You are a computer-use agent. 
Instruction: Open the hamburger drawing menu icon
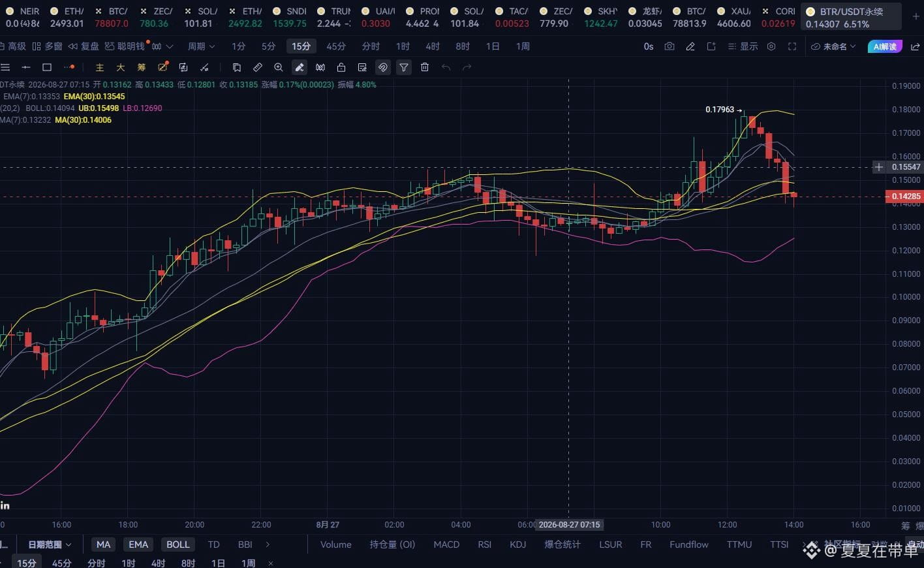[5, 67]
